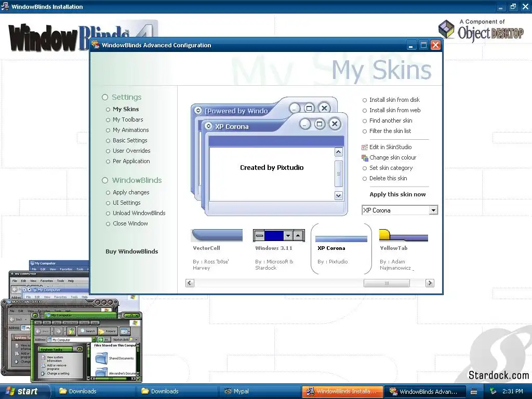The image size is (532, 399).
Task: Click the WindowBlinds Advanced Configuration title icon
Action: 96,45
